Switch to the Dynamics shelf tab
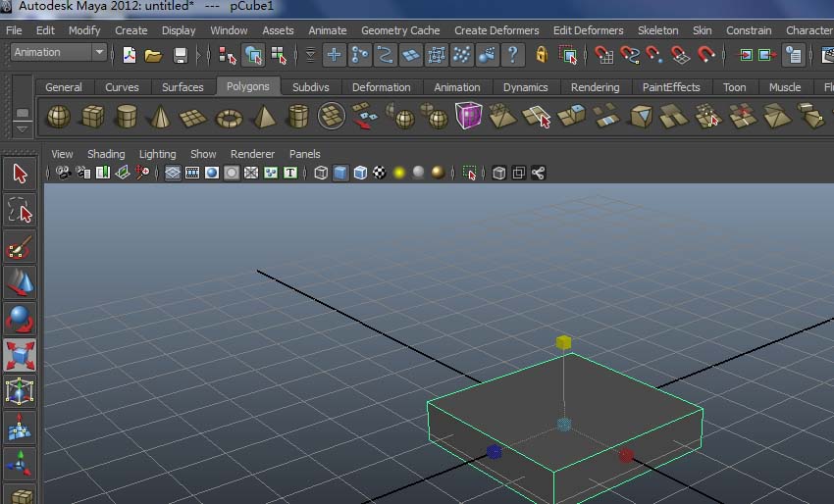The width and height of the screenshot is (834, 504). tap(525, 87)
